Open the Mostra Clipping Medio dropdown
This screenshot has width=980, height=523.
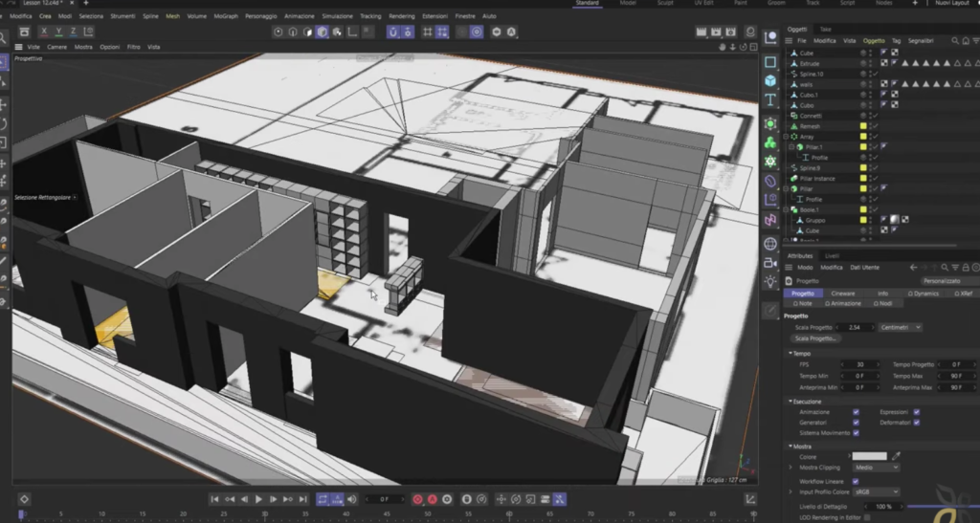pyautogui.click(x=876, y=468)
